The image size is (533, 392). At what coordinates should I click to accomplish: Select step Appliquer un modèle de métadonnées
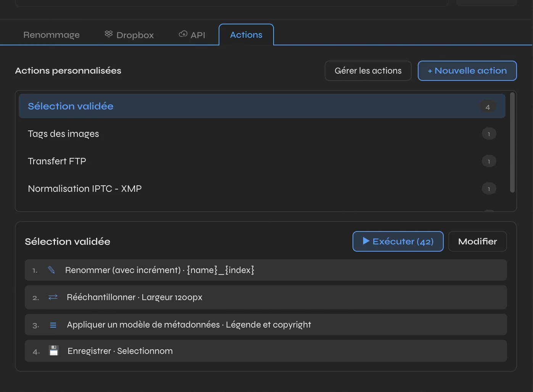pos(266,325)
